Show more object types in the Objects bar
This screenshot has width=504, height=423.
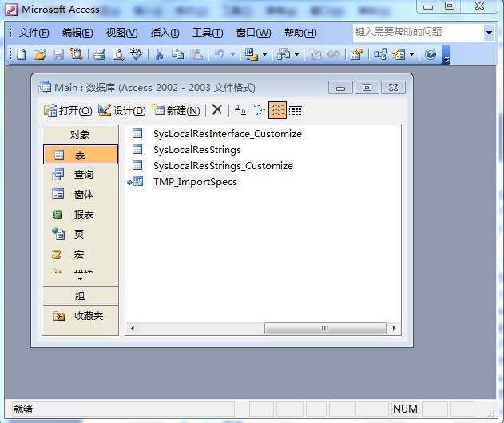click(80, 279)
